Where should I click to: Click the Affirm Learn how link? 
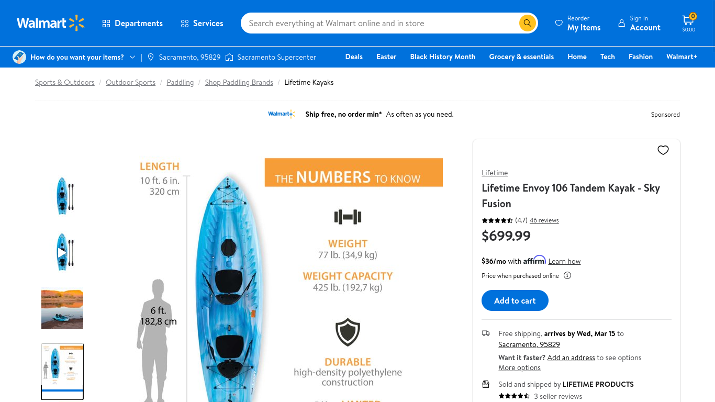tap(564, 261)
